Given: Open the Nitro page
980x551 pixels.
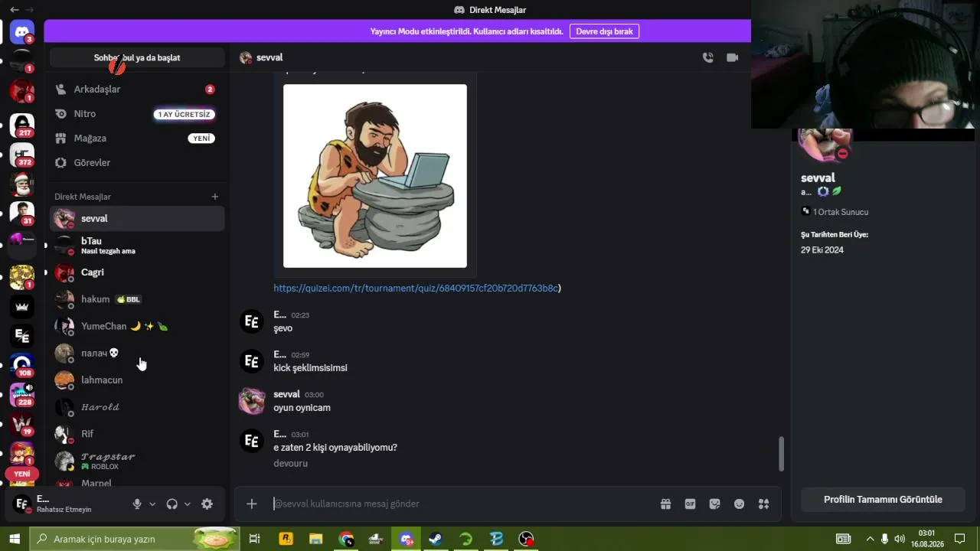Looking at the screenshot, I should click(137, 114).
